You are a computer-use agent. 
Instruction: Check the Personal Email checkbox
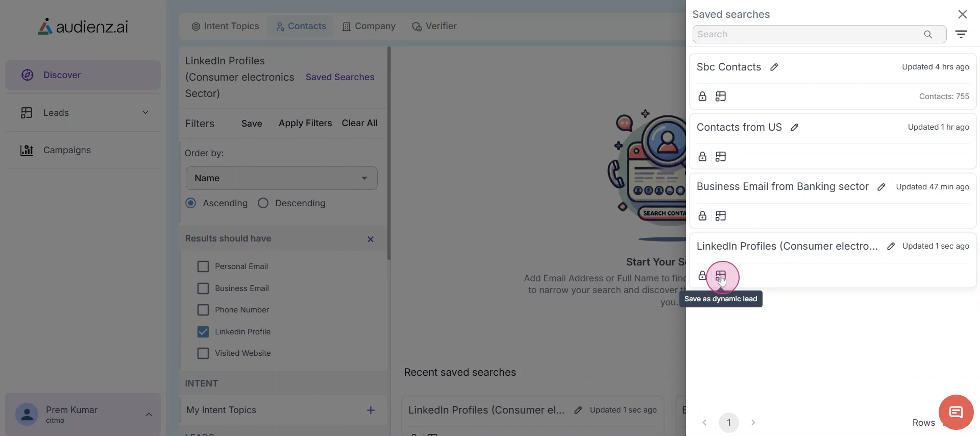[203, 267]
